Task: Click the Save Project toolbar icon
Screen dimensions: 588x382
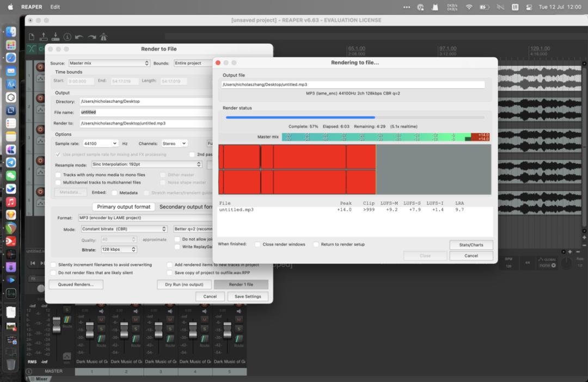Action: click(56, 36)
